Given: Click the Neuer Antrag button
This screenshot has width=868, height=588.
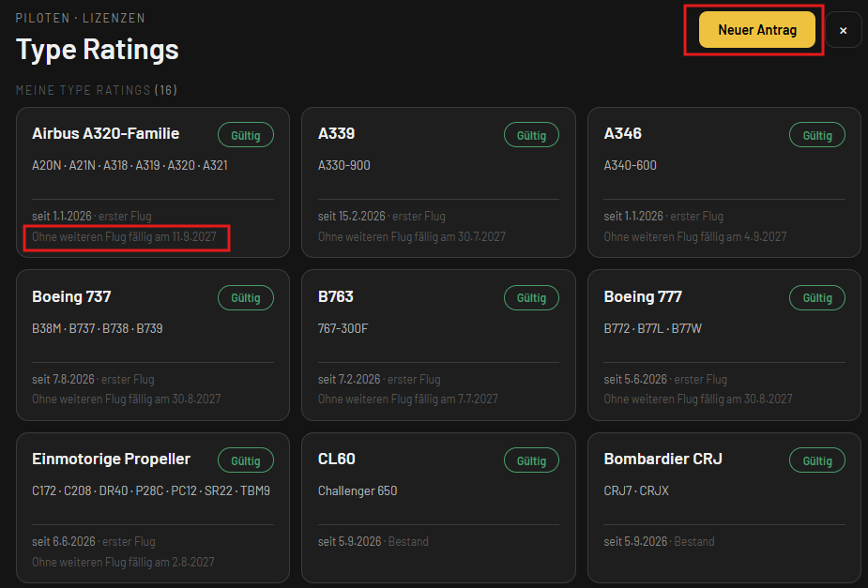Looking at the screenshot, I should coord(756,30).
